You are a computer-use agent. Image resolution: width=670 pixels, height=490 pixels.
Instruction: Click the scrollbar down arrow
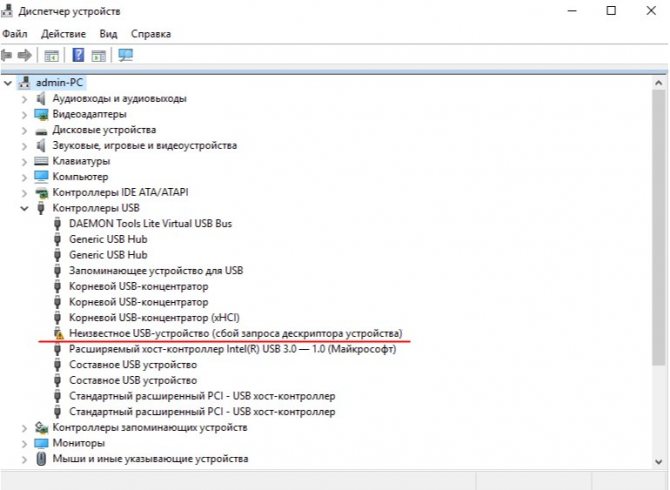coord(658,461)
